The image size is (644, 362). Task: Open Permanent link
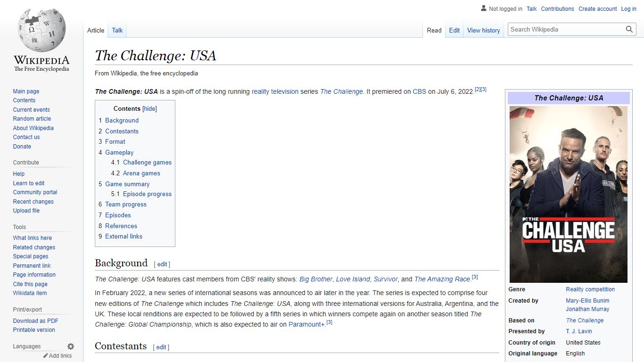pos(32,266)
